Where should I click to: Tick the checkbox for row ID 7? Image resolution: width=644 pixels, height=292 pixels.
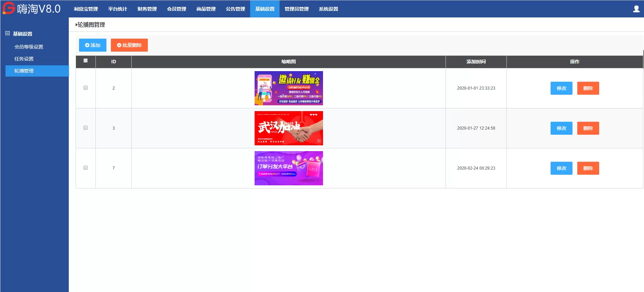tap(86, 168)
